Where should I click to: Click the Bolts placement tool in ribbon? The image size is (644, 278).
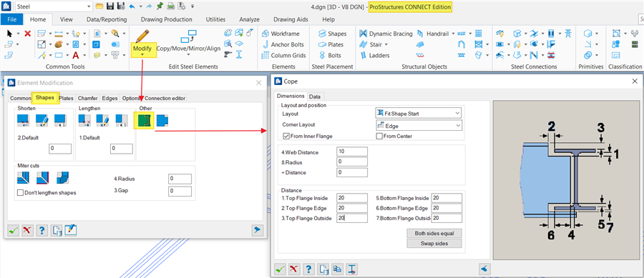coord(330,55)
